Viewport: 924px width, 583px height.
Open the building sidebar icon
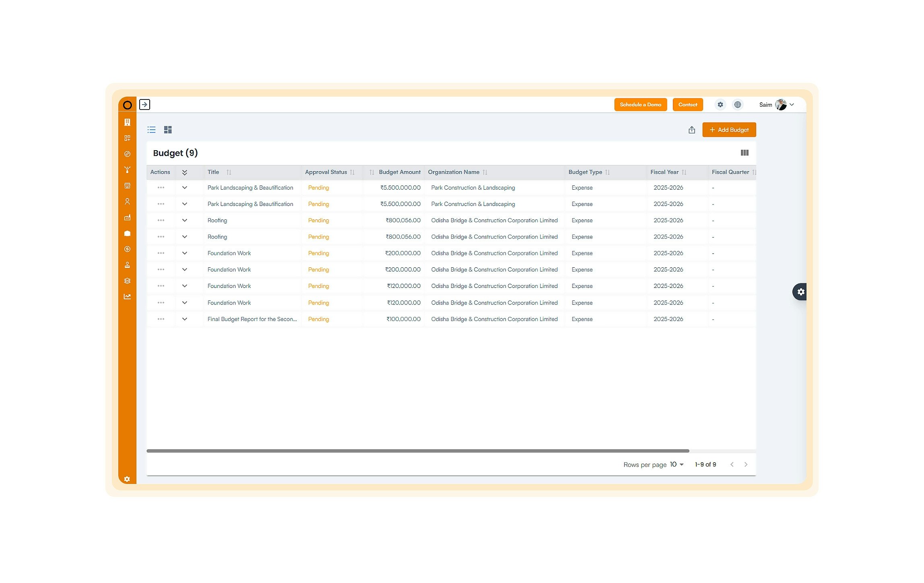tap(127, 122)
